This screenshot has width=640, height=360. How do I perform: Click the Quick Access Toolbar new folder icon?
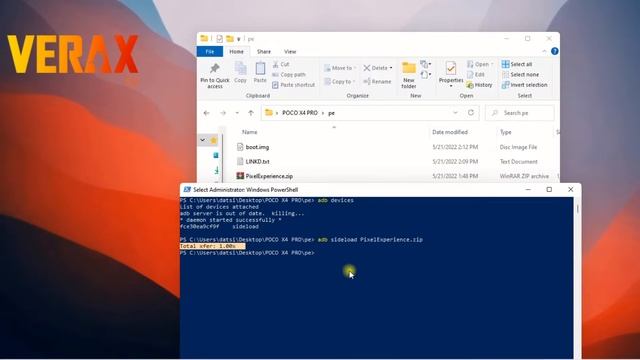[230, 39]
